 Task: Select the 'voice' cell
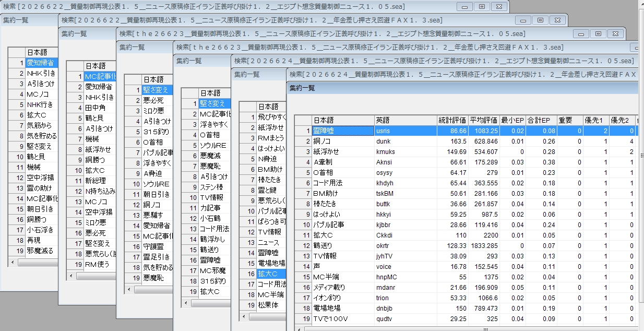[405, 267]
